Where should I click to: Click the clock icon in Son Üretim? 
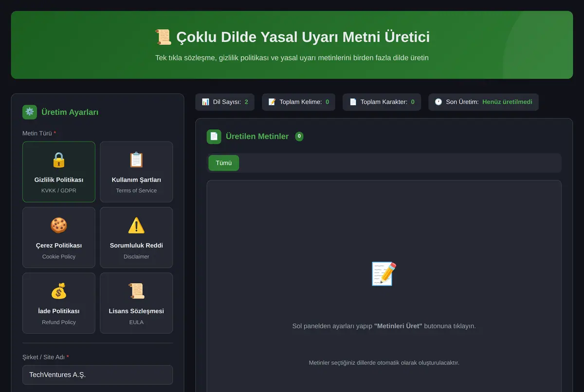pos(438,102)
